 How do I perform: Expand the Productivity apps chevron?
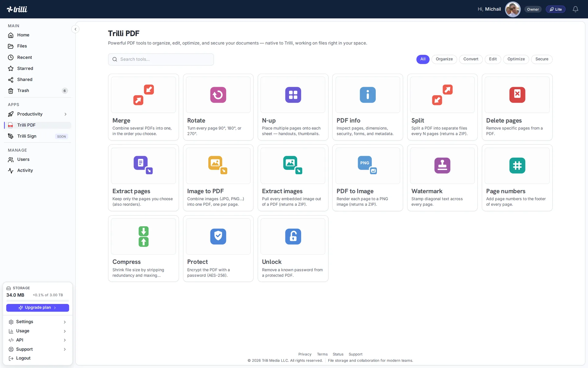[x=65, y=114]
